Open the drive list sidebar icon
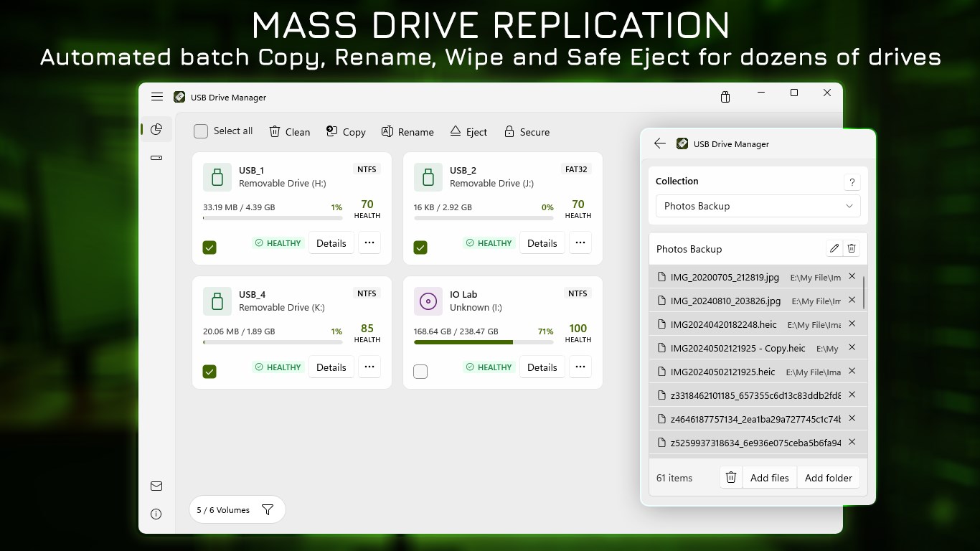The width and height of the screenshot is (980, 551). point(156,158)
